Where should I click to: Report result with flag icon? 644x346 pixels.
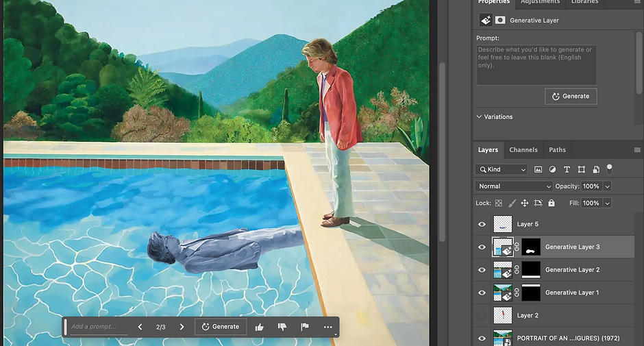pyautogui.click(x=304, y=327)
